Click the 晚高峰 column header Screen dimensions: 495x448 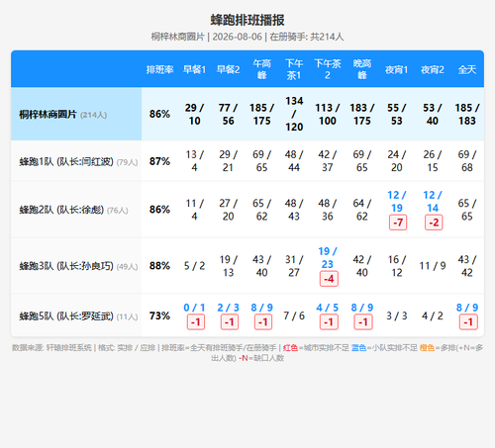coord(362,69)
